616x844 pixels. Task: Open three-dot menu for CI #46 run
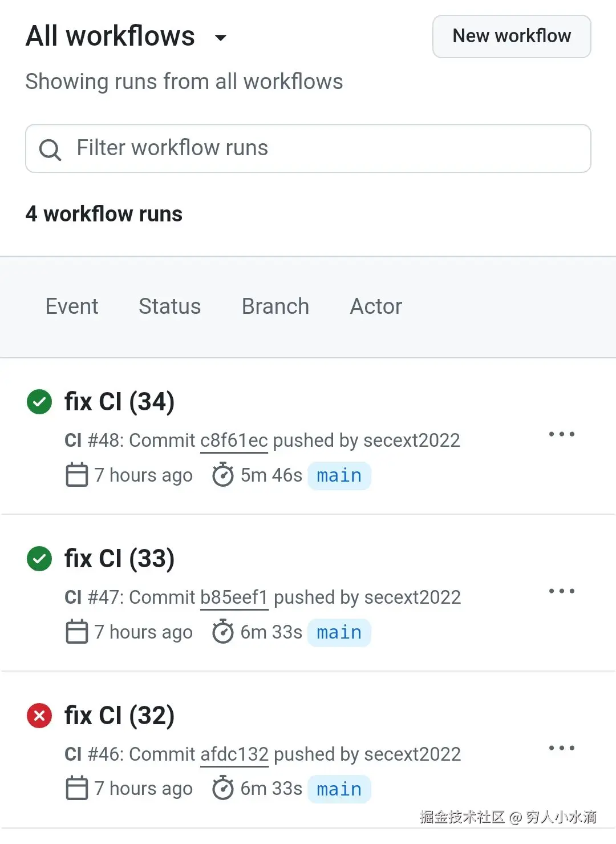coord(561,748)
